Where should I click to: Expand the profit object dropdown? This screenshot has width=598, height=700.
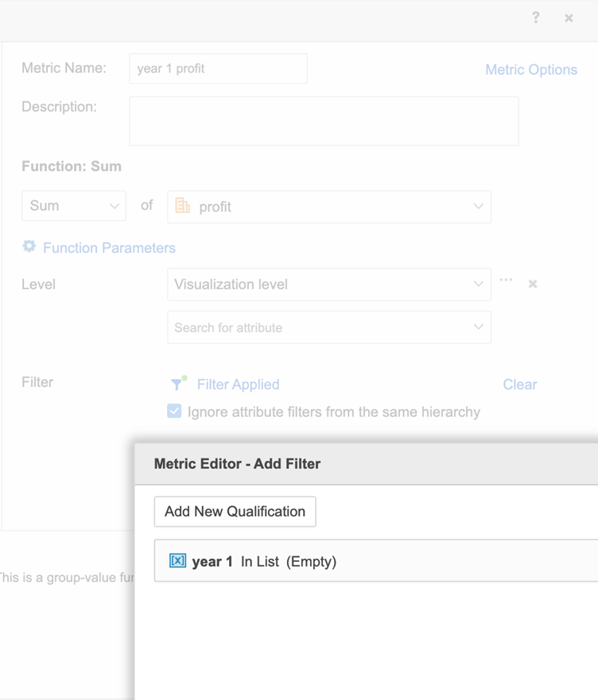coord(478,207)
